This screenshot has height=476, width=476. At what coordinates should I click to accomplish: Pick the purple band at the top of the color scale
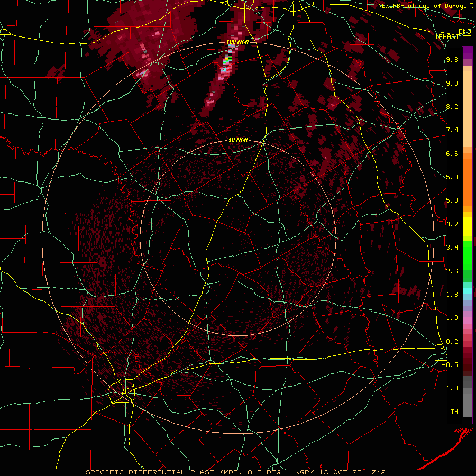pos(467,53)
